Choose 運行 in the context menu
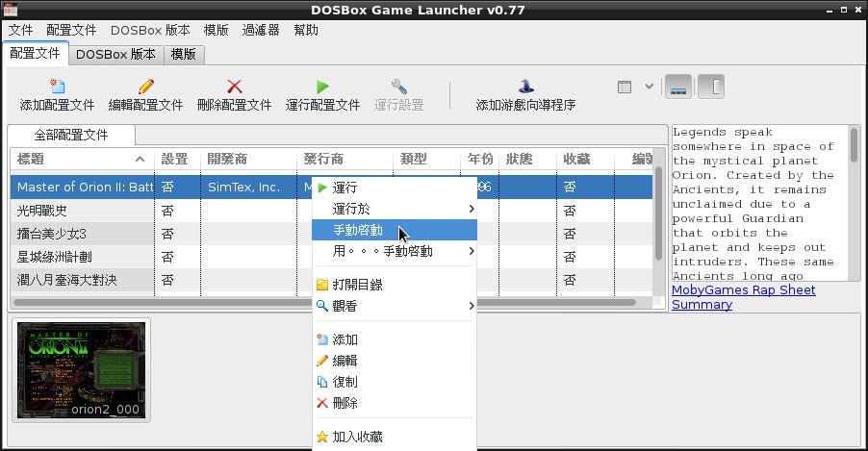868x451 pixels. tap(395, 188)
